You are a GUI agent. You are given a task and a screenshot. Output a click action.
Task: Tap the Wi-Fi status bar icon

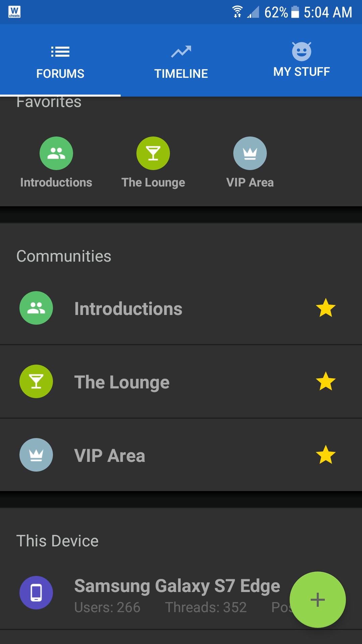[237, 12]
